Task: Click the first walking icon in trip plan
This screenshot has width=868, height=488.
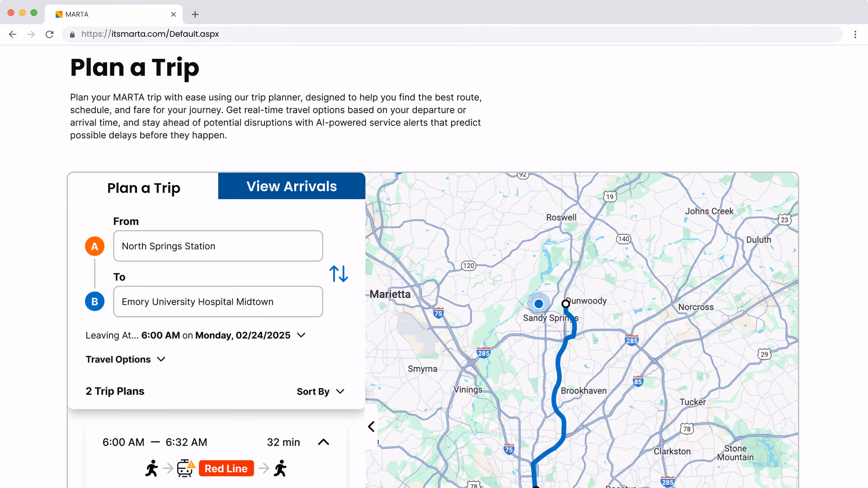Action: [x=152, y=469]
